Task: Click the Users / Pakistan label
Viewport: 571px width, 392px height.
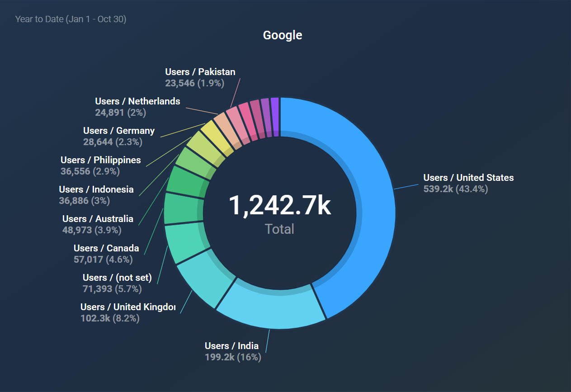Action: 200,71
